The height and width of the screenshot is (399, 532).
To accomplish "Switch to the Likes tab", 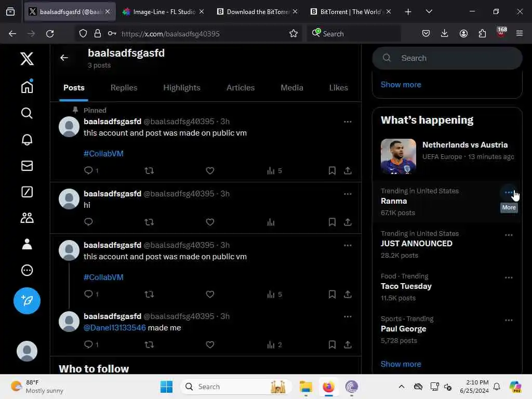I will [x=338, y=87].
